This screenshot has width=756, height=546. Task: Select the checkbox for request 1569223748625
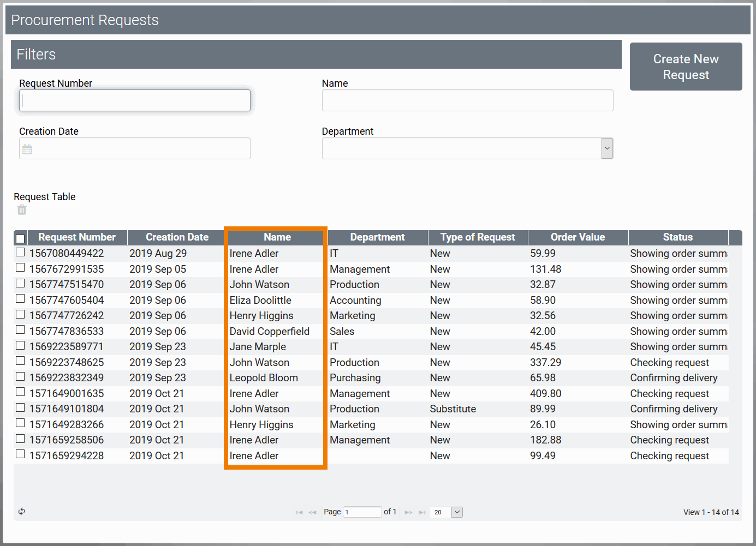click(20, 361)
